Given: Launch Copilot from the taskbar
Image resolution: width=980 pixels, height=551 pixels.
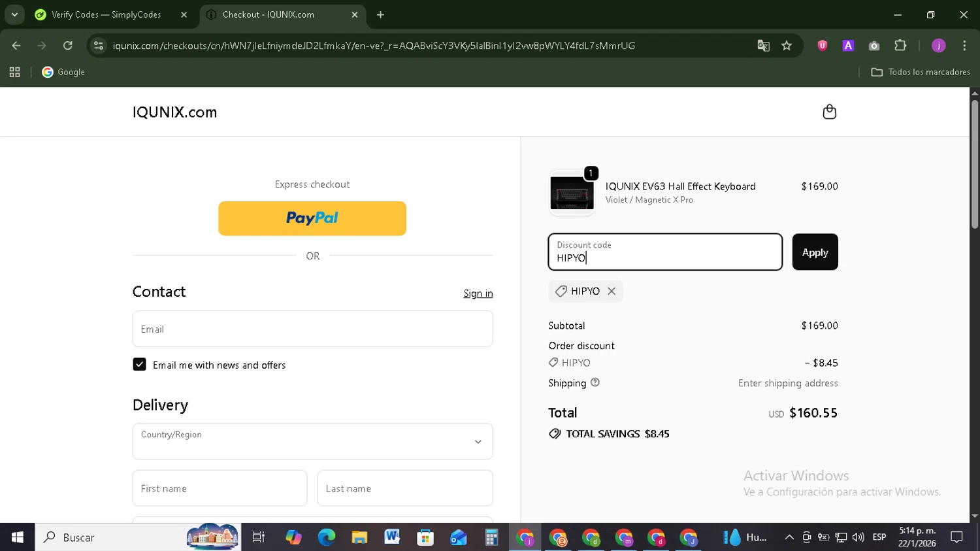Looking at the screenshot, I should 293,537.
